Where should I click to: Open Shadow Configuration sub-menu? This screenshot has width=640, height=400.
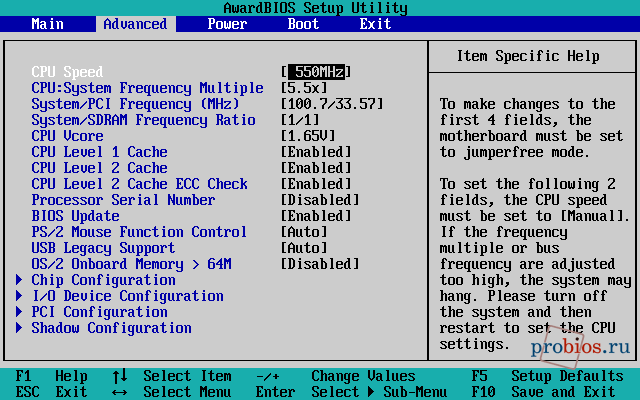tap(111, 328)
